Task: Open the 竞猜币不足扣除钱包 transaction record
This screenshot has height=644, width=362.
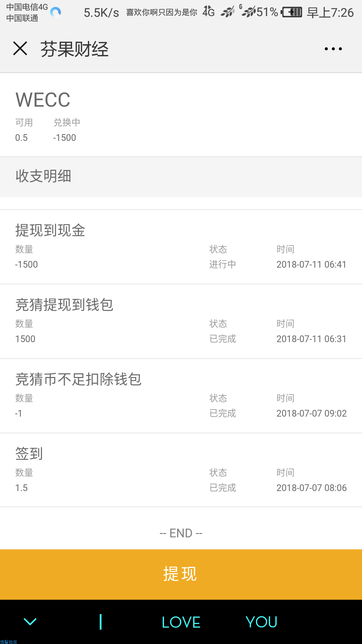Action: [x=181, y=396]
